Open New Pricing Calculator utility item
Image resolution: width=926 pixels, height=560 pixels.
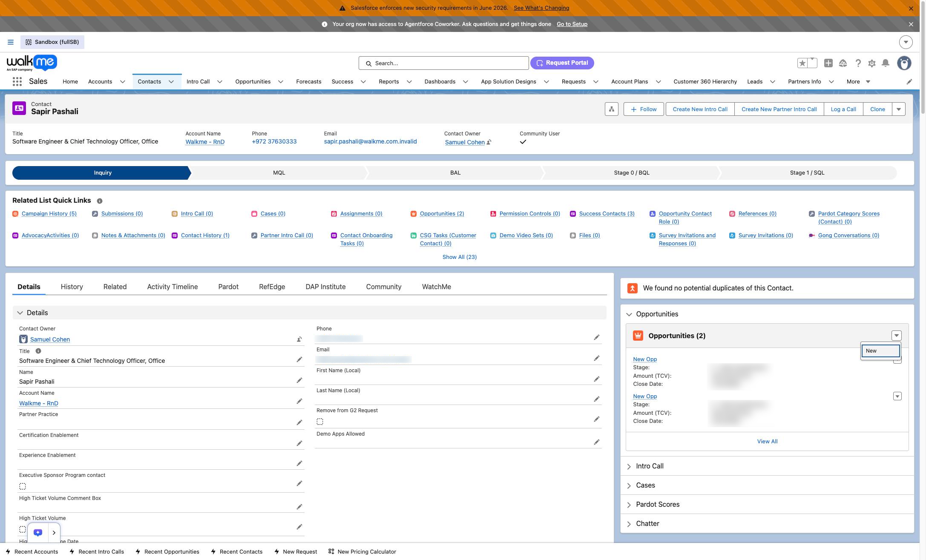pyautogui.click(x=362, y=551)
